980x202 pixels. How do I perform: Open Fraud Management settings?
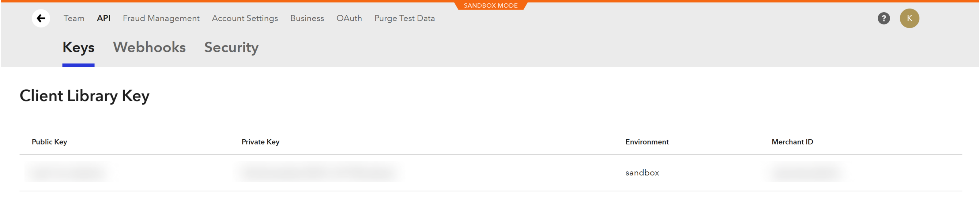(x=161, y=18)
